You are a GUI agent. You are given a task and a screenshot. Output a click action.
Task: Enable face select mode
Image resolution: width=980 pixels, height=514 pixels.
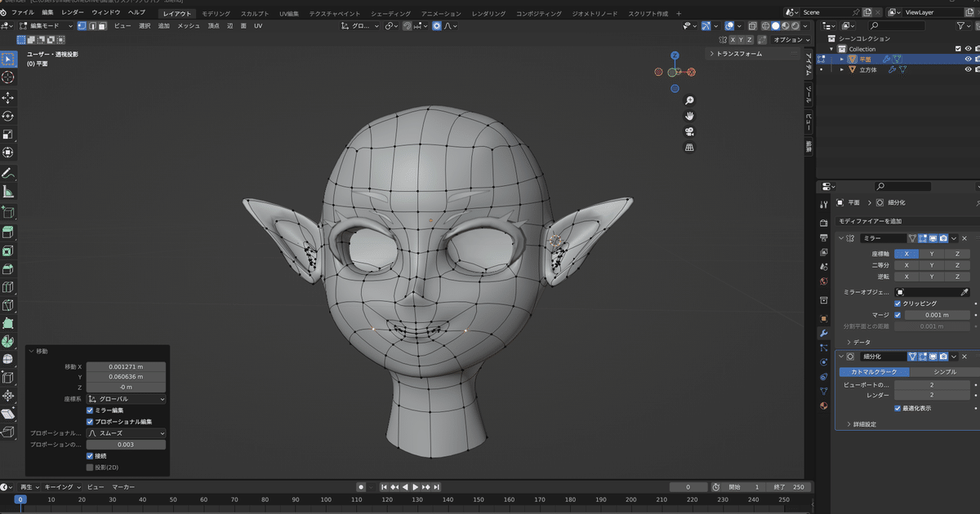click(101, 26)
